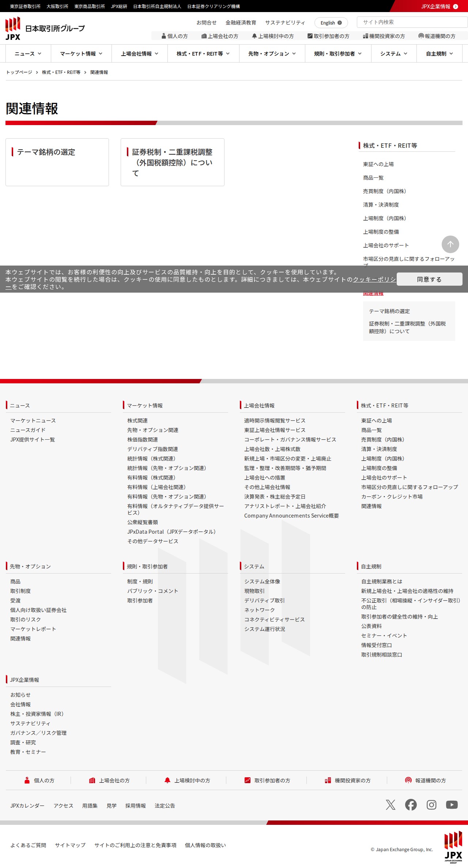The image size is (468, 868).
Task: Open the Instagram social link
Action: pyautogui.click(x=431, y=805)
